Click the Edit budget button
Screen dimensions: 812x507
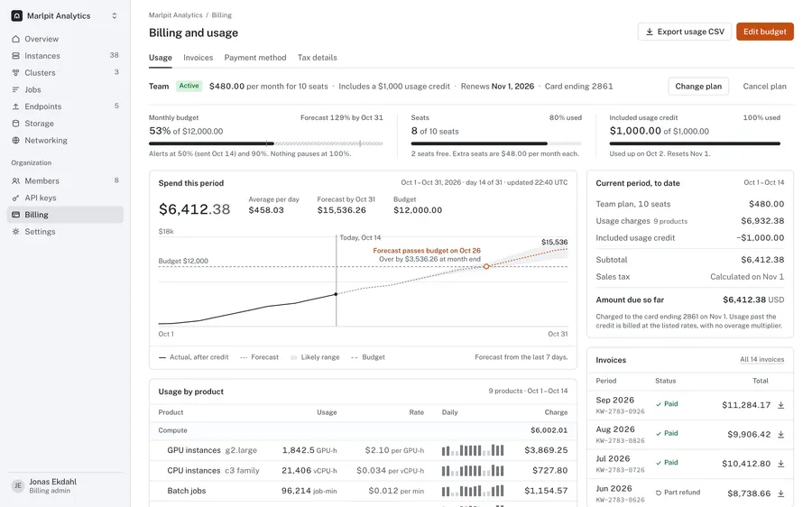point(765,32)
